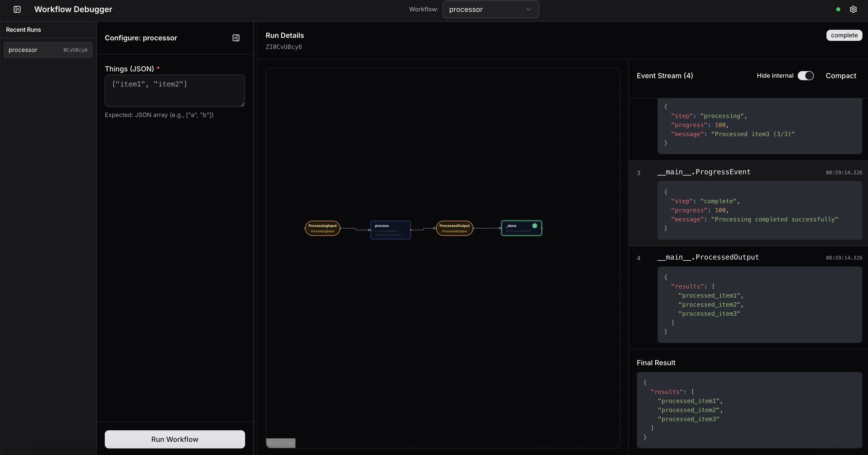Click run ID ZI0CvU8cy6 under Run Details
Viewport: 868px width, 455px height.
tap(283, 47)
